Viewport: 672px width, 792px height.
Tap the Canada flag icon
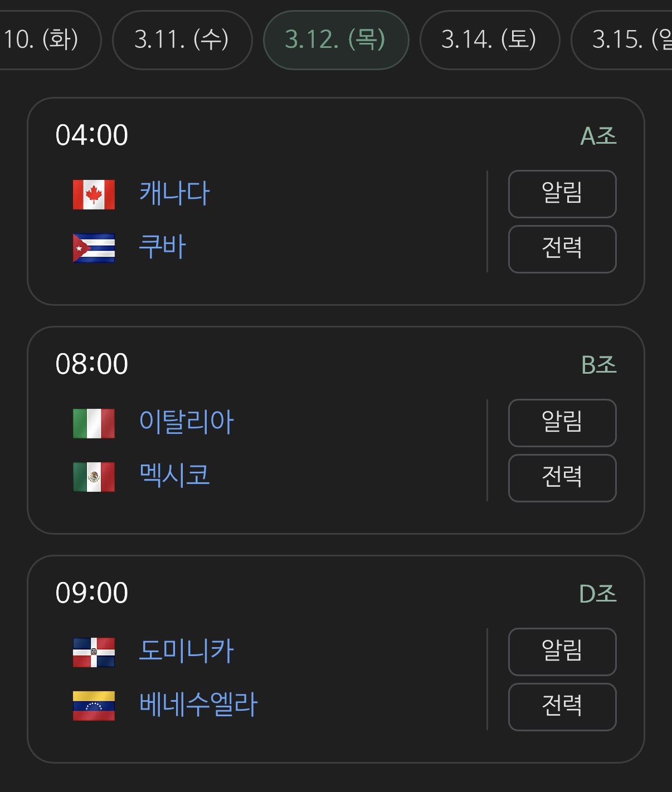point(94,194)
